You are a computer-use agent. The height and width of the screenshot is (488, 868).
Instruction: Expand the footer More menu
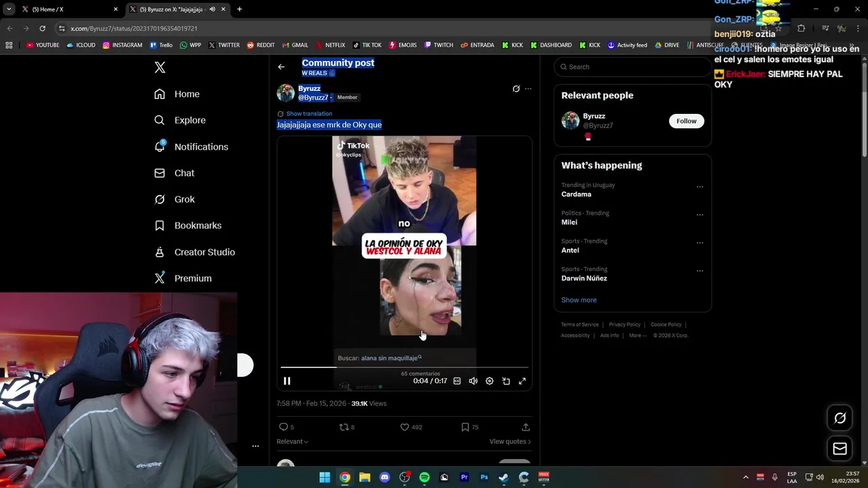pyautogui.click(x=637, y=335)
